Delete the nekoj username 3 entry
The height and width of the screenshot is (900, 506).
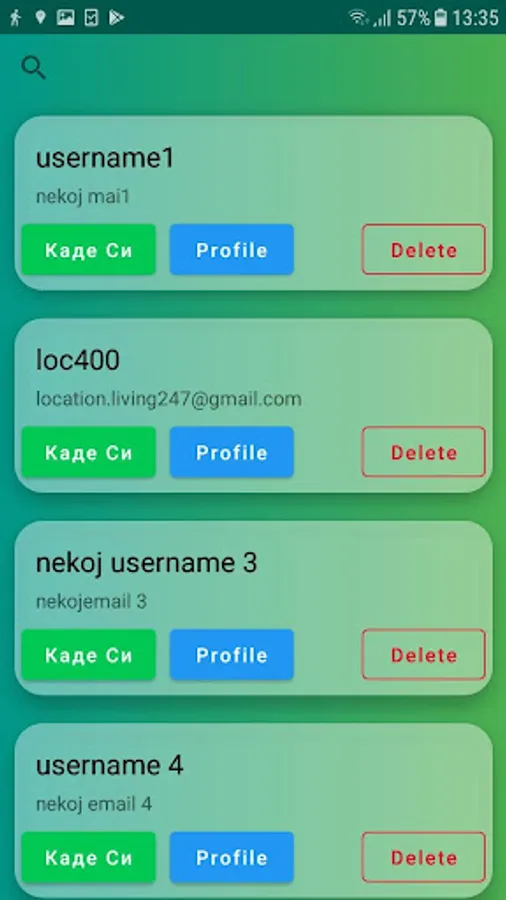(424, 655)
